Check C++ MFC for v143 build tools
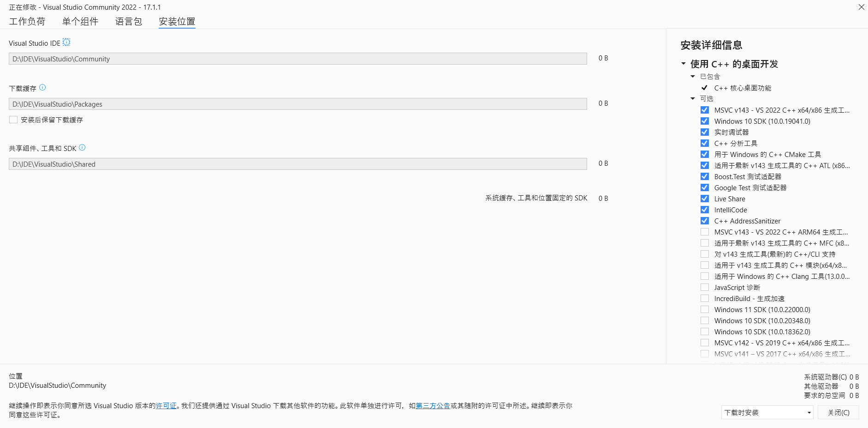Viewport: 868px width, 428px height. point(705,243)
